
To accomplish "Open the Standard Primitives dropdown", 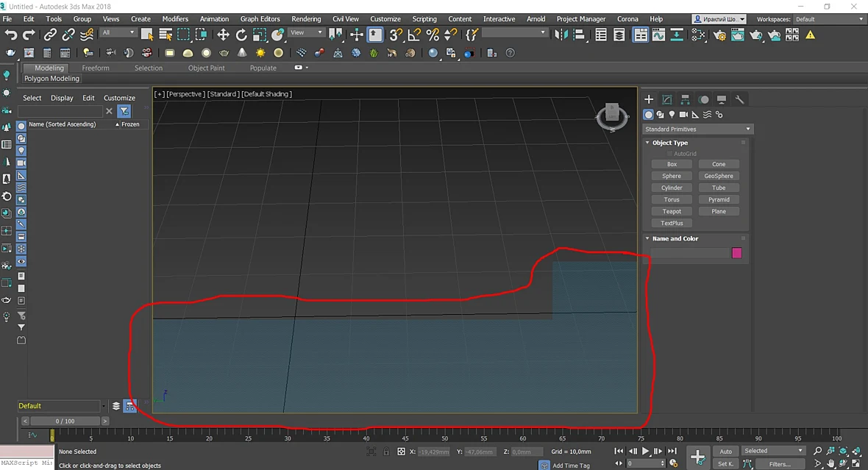I will 697,129.
